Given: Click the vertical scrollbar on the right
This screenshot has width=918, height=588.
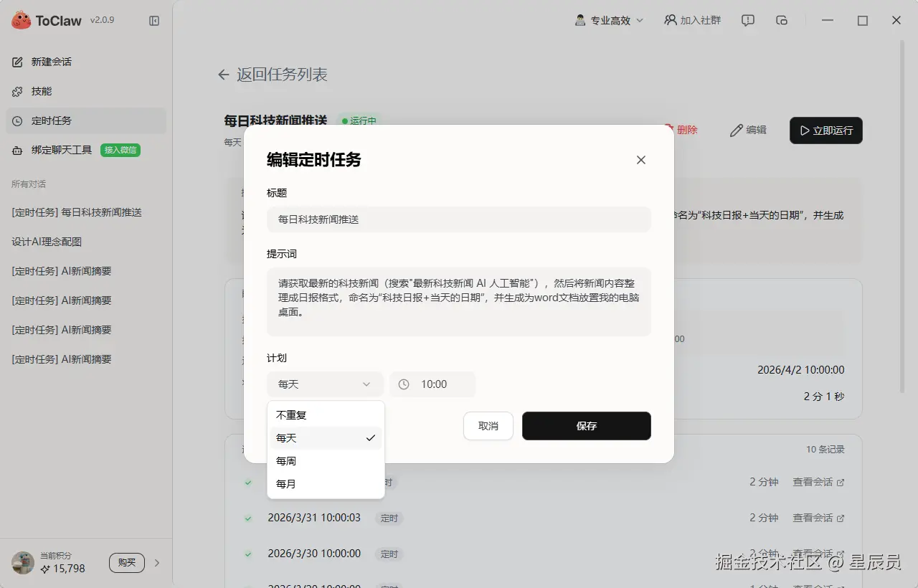Looking at the screenshot, I should pos(902,215).
